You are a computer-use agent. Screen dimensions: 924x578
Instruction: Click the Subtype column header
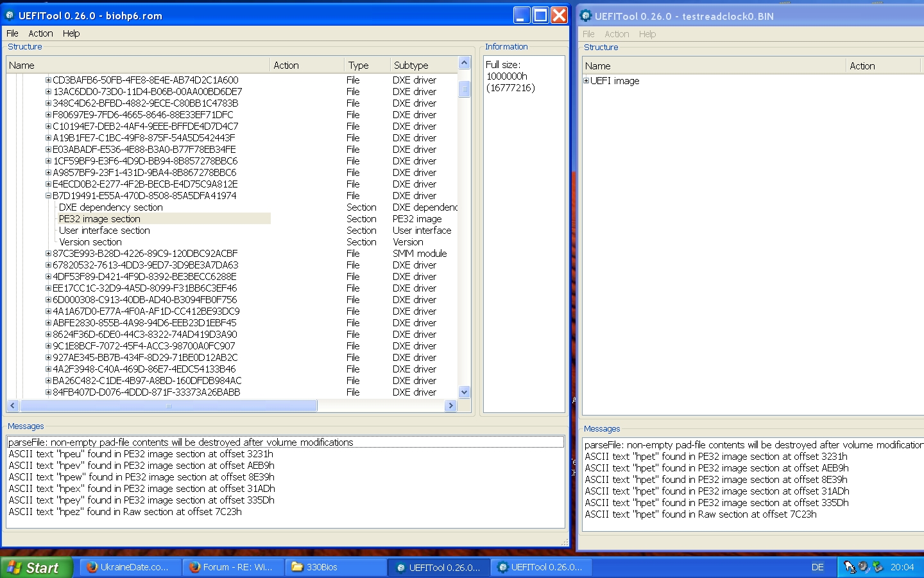pyautogui.click(x=424, y=65)
